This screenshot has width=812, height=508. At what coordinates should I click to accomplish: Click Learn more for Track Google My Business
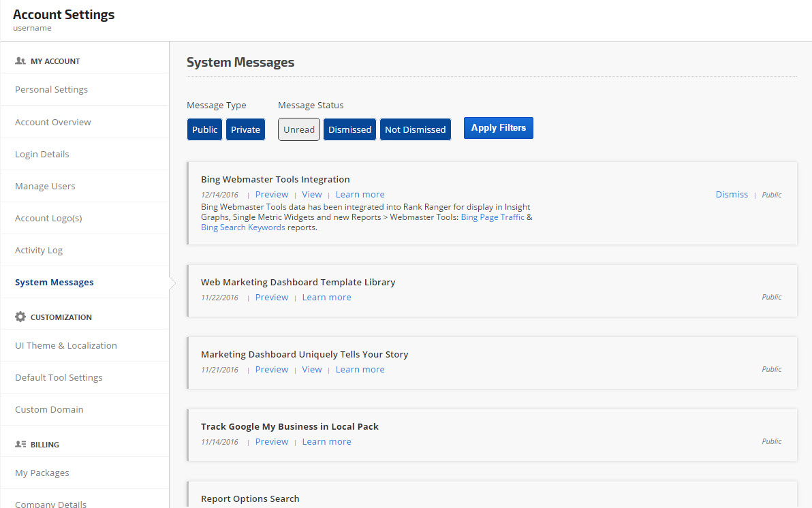(x=326, y=442)
